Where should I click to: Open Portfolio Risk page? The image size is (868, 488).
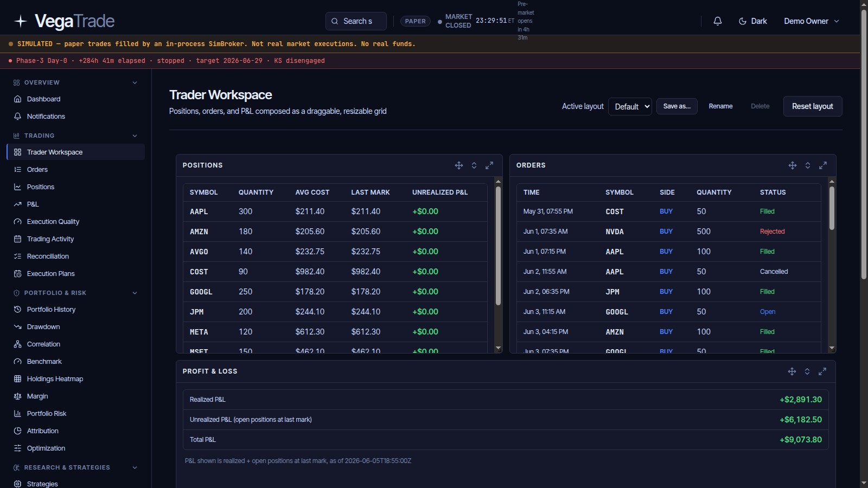[76, 414]
